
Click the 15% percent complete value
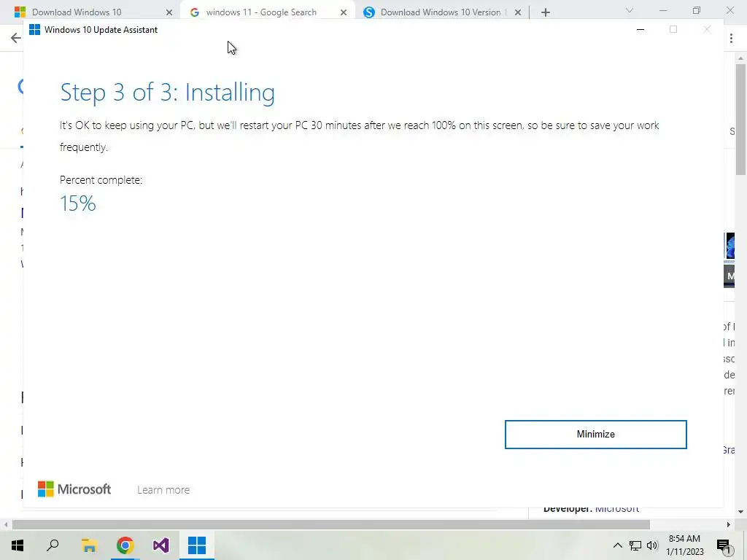click(78, 204)
